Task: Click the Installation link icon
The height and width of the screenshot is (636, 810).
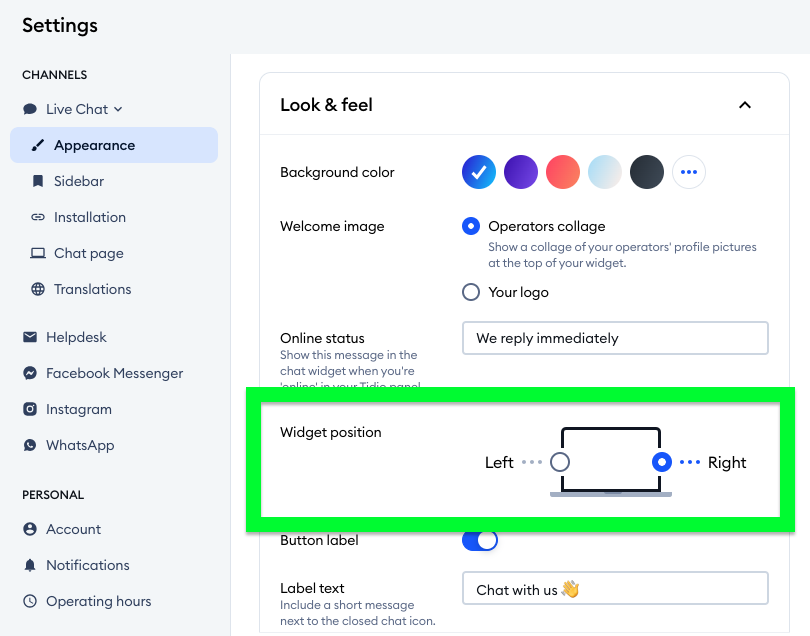Action: (38, 217)
